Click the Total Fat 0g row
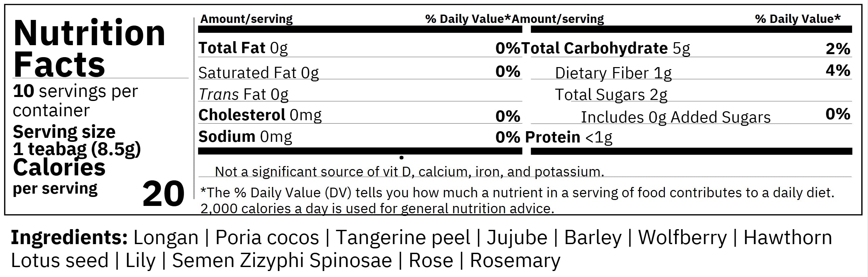The width and height of the screenshot is (868, 277). (243, 48)
